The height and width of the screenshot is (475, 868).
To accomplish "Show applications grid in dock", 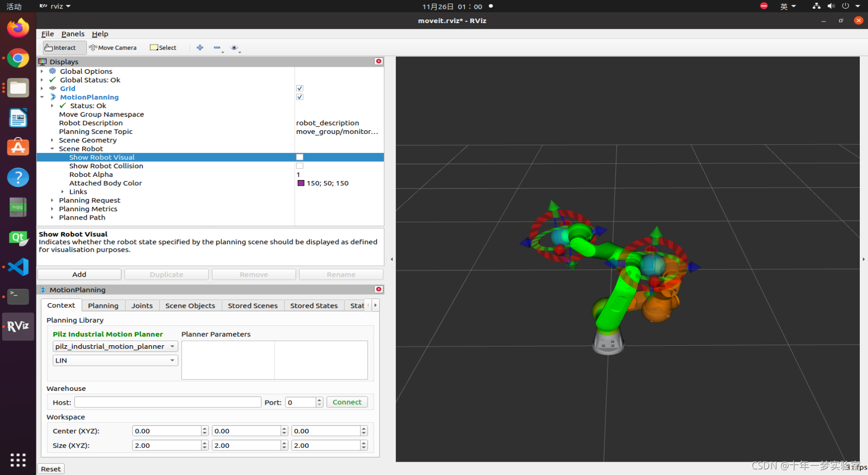I will click(x=18, y=460).
